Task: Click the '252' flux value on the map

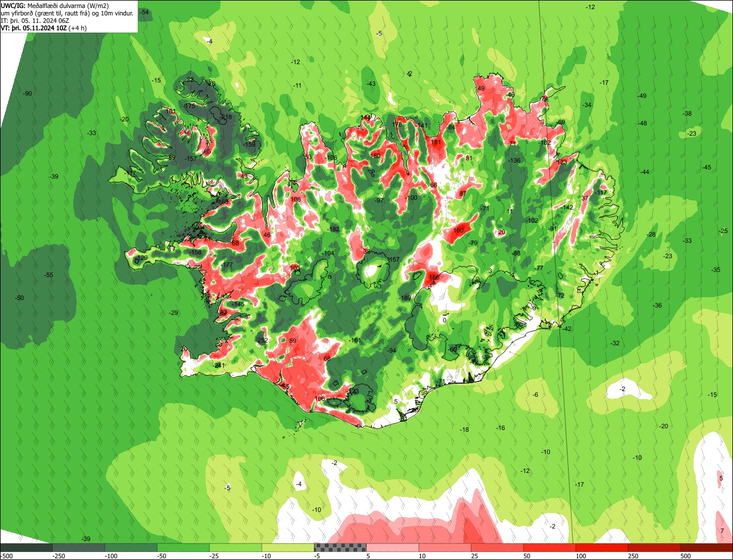Action: coord(263,340)
